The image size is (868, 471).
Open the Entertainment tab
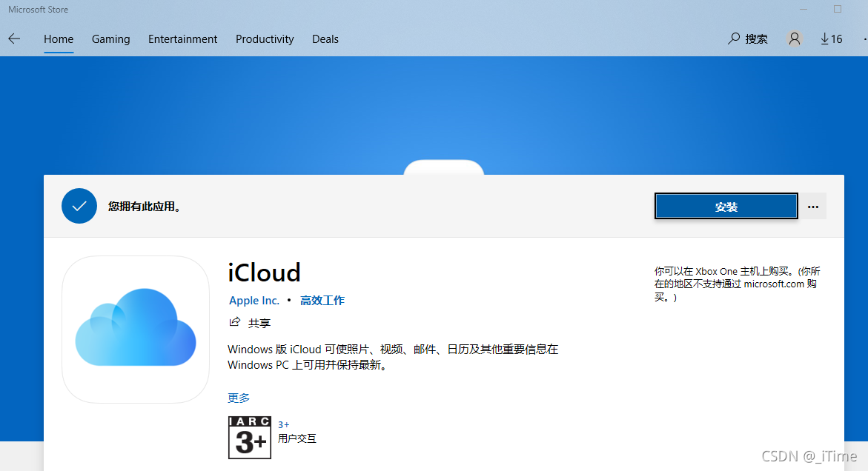(x=182, y=39)
